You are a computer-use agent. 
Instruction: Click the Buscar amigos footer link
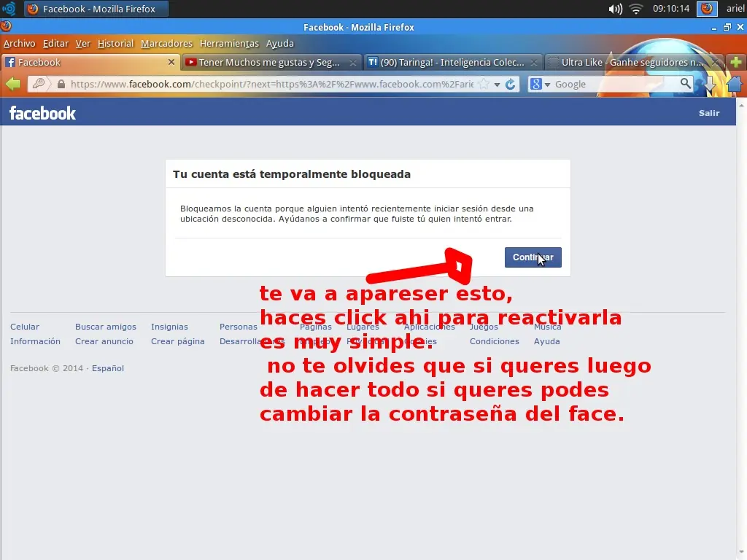tap(105, 327)
